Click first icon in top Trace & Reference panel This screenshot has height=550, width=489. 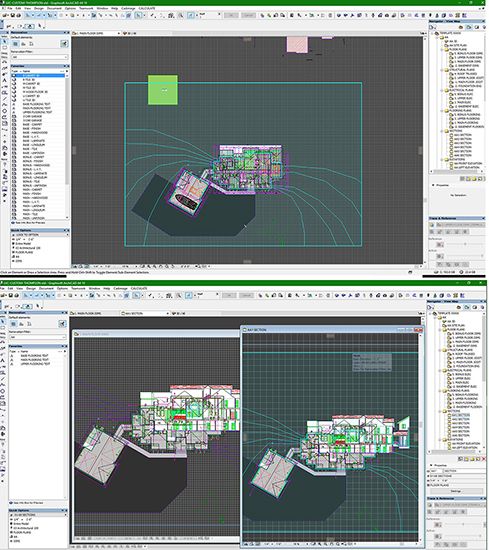431,225
